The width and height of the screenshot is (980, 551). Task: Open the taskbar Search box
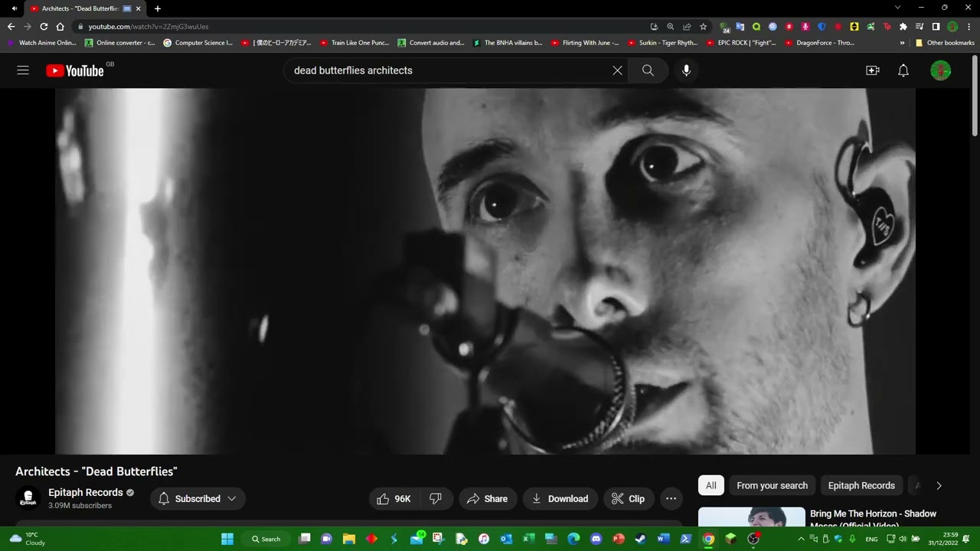(x=266, y=539)
